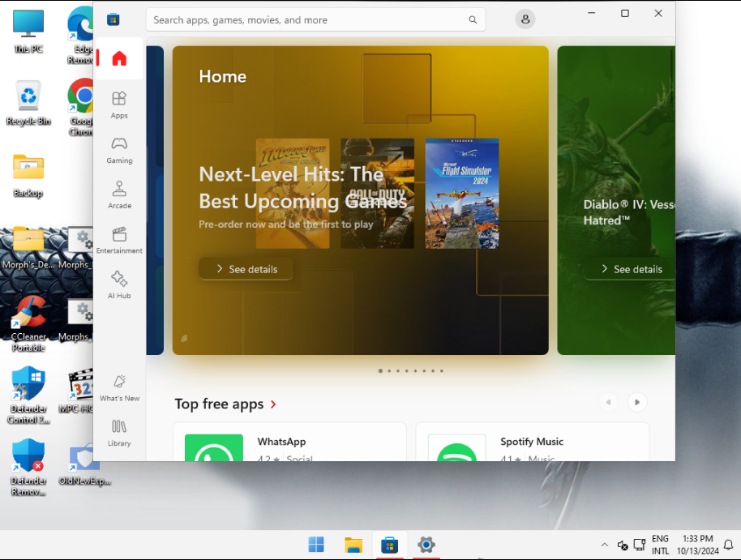Image resolution: width=741 pixels, height=560 pixels.
Task: See details for Diablo IV banner
Action: click(631, 269)
